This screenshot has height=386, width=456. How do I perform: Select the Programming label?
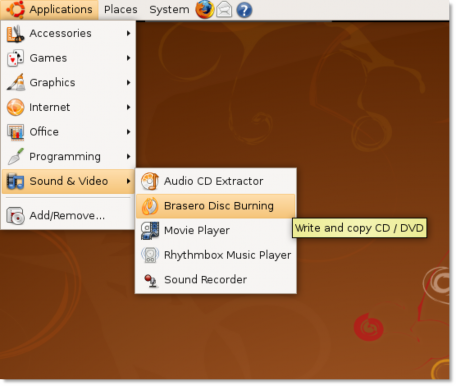(65, 157)
